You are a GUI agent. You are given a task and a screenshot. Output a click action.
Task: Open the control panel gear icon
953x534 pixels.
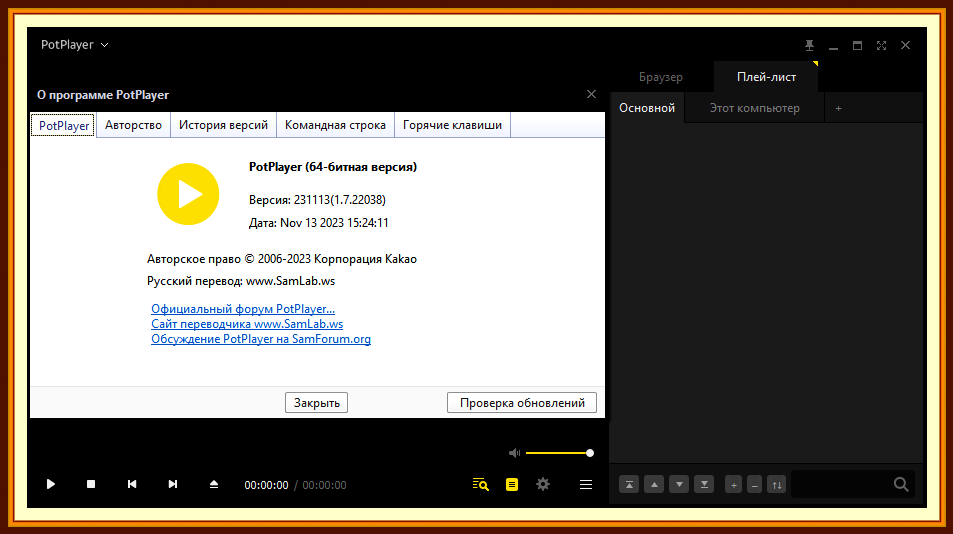[543, 484]
